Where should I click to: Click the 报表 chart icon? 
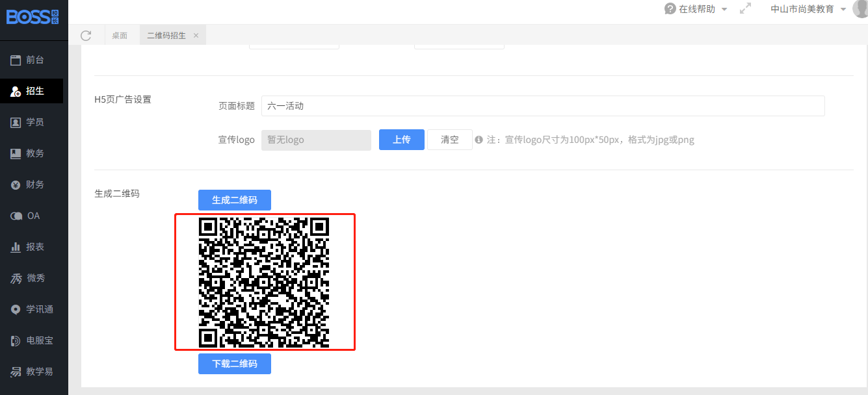pyautogui.click(x=16, y=247)
